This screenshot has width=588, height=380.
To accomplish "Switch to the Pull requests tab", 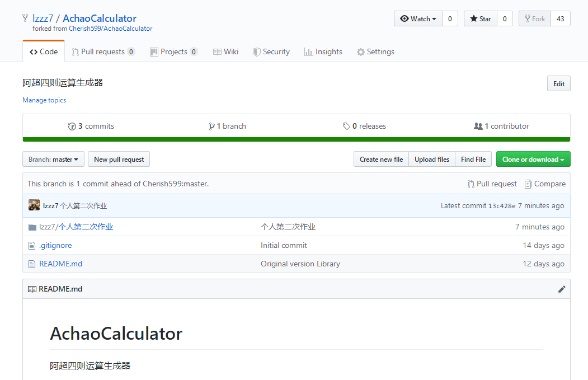I will 103,51.
